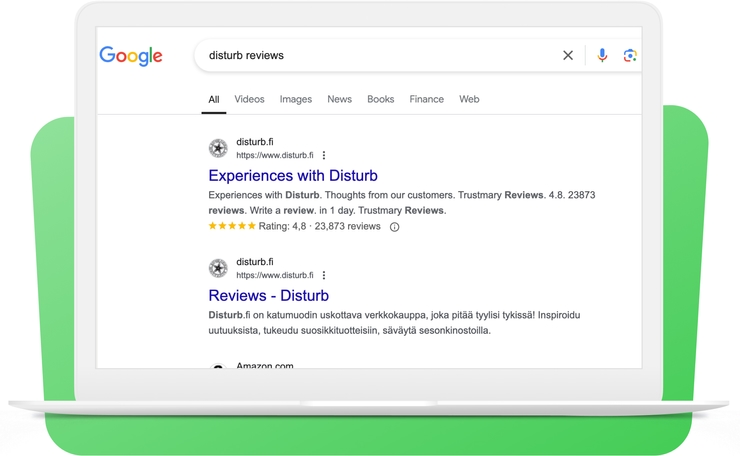Start voice search with the microphone icon

pyautogui.click(x=602, y=56)
